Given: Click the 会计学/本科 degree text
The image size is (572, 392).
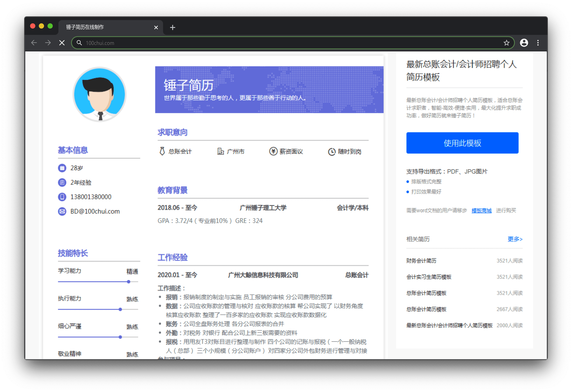Looking at the screenshot, I should 352,208.
